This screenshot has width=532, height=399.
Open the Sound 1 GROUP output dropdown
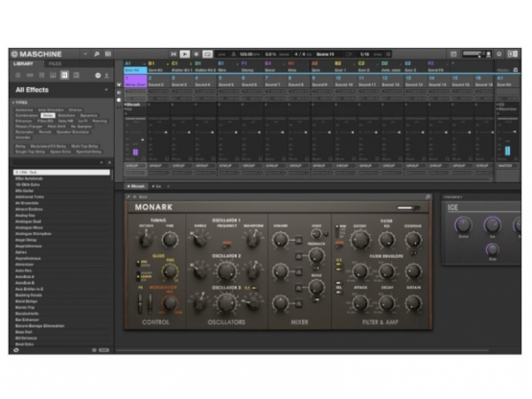click(x=135, y=166)
